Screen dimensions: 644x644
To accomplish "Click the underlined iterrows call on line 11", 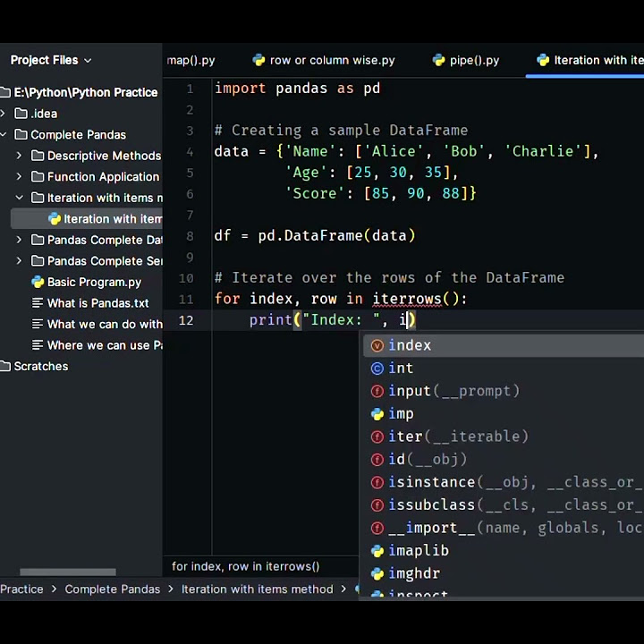I will click(407, 299).
